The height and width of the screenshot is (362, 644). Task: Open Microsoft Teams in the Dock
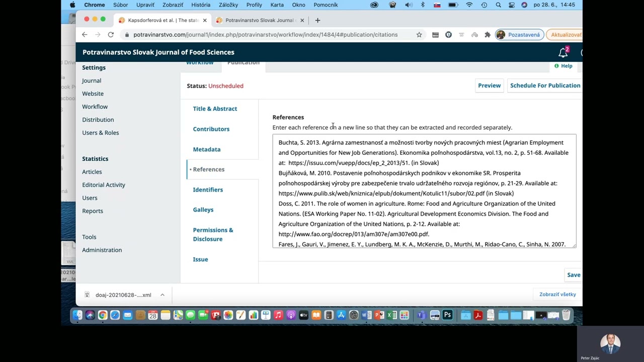click(x=421, y=315)
